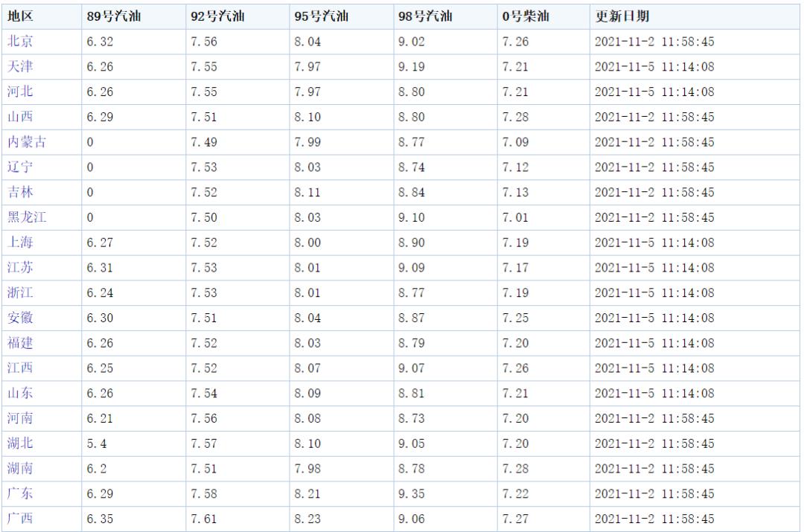
Task: Open the 广东 region link
Action: [x=20, y=493]
